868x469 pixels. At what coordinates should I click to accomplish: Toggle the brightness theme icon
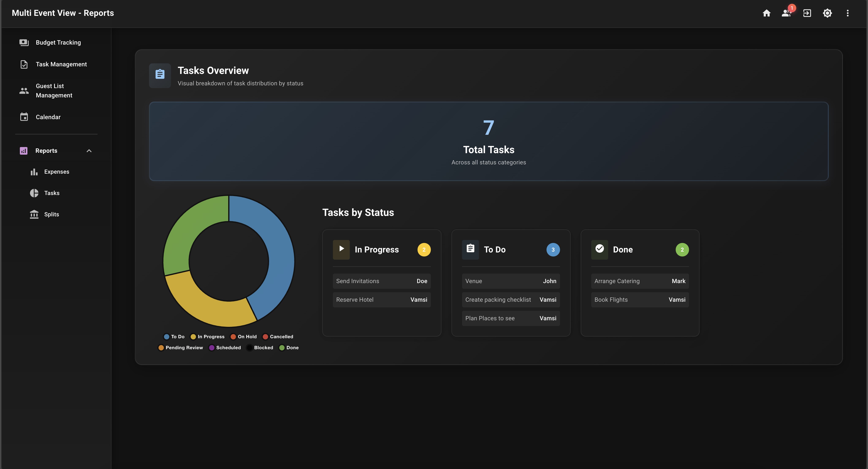(827, 13)
